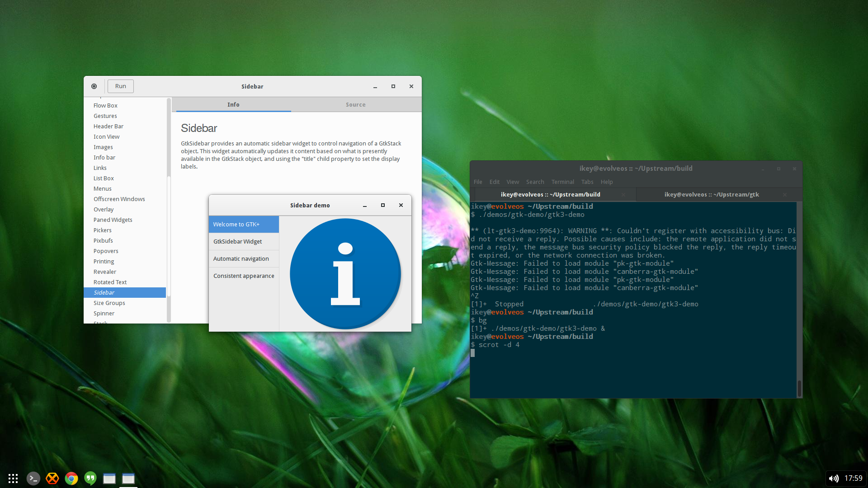
Task: Maximize the Sidebar gtk-demo window
Action: (393, 86)
